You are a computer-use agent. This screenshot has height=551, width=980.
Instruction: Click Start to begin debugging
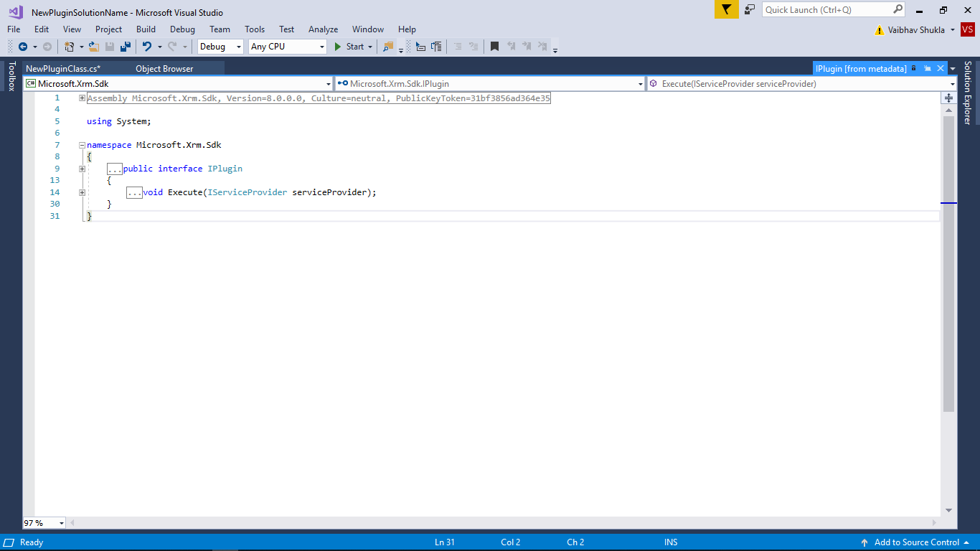pos(352,46)
